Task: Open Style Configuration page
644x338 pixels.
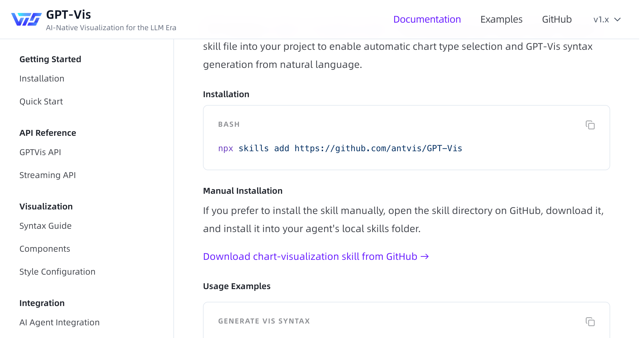Action: (57, 272)
